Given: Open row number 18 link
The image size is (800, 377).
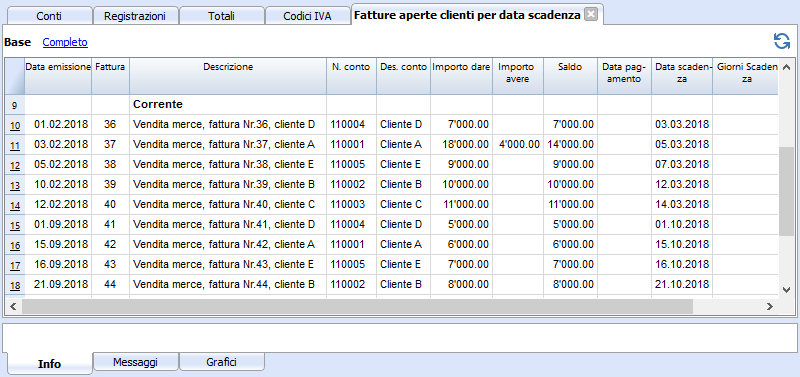Looking at the screenshot, I should pos(15,285).
